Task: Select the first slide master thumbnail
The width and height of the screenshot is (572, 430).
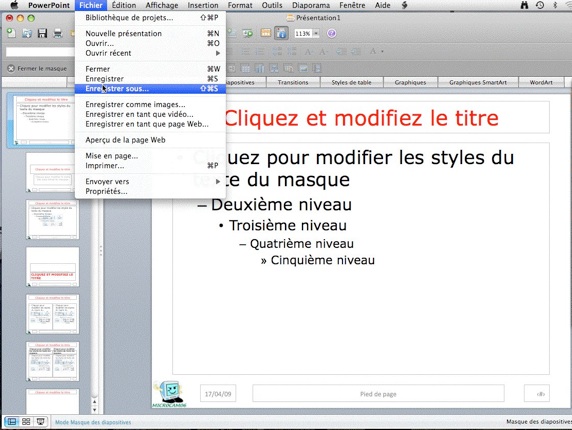Action: pyautogui.click(x=43, y=120)
